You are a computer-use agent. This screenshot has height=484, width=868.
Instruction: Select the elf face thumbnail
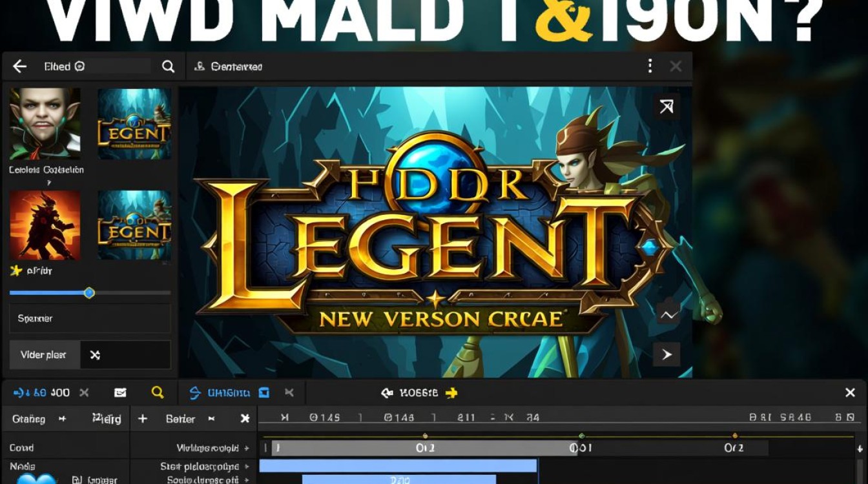tap(45, 124)
